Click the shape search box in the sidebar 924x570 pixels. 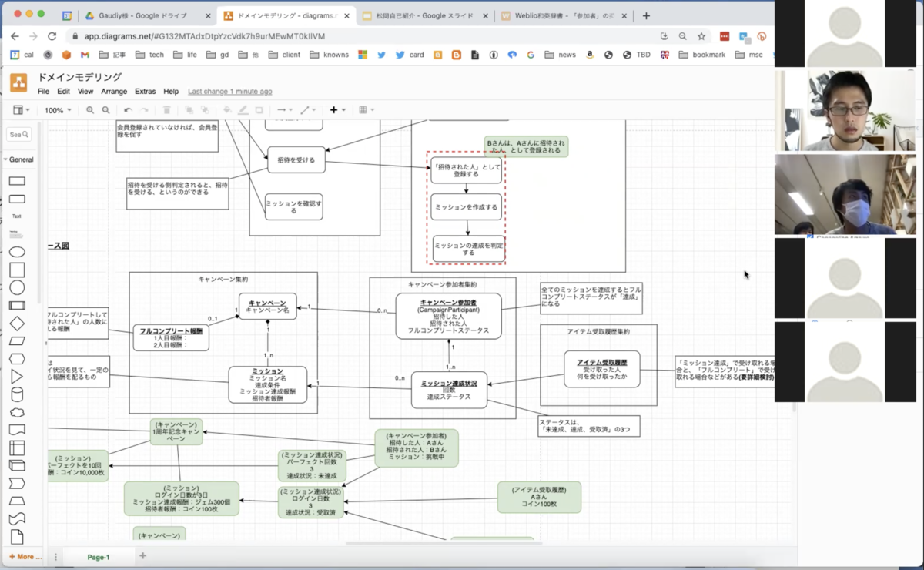(18, 134)
